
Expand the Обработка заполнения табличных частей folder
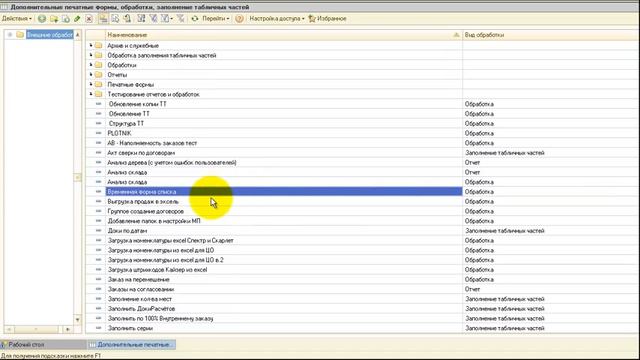click(x=91, y=55)
